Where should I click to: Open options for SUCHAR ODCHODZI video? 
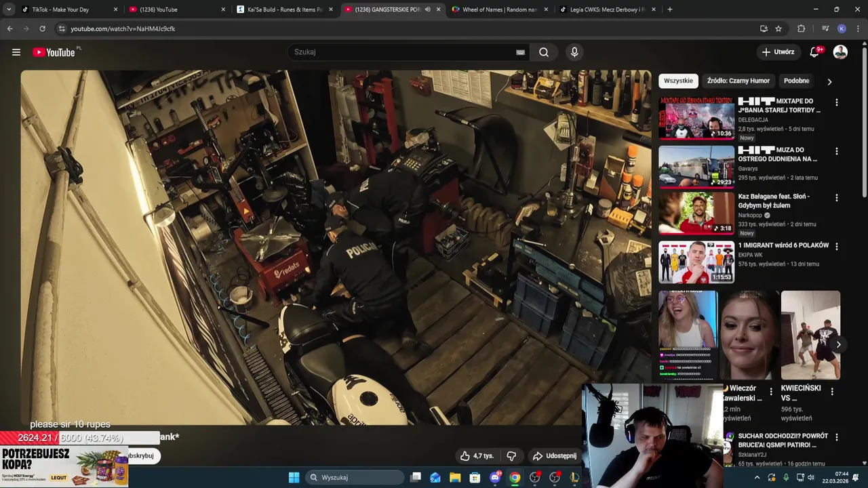(836, 438)
